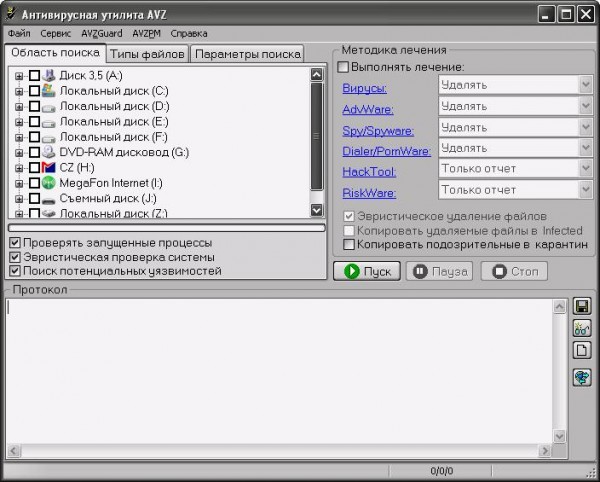Click the DVD-RAM дисковод (G:) disc icon
Screen dimensions: 600x482
coord(49,152)
